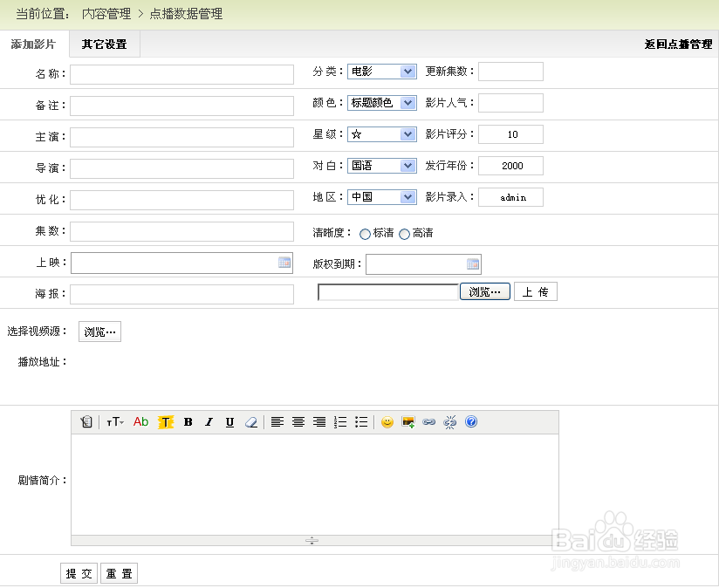Screen dimensions: 719x588
Task: Open the insert emoticon picker
Action: coord(387,421)
